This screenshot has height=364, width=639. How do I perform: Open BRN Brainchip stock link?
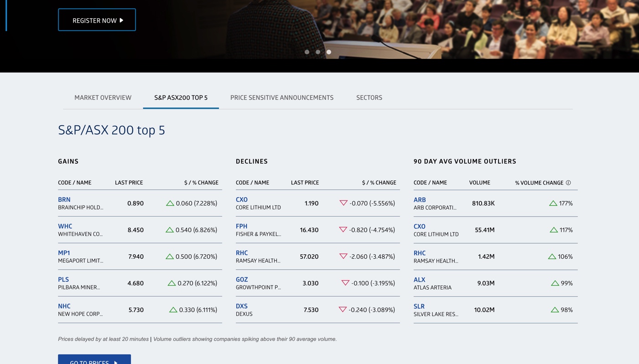pos(64,200)
